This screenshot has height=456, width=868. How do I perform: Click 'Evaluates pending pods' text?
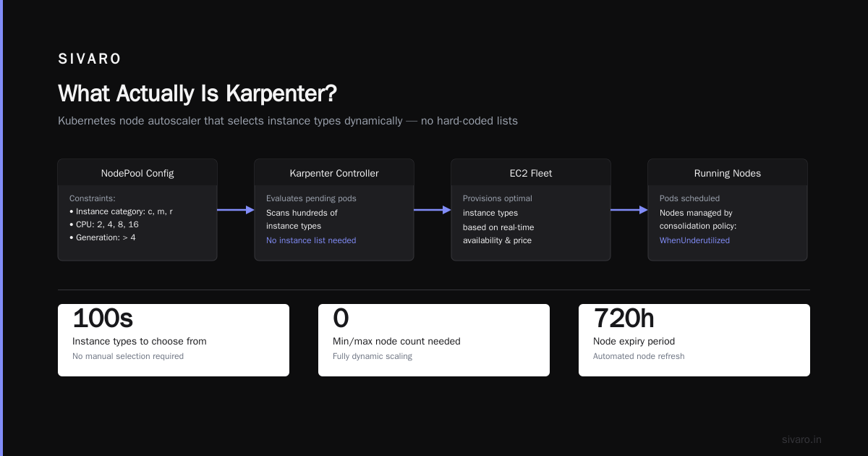[x=311, y=198]
